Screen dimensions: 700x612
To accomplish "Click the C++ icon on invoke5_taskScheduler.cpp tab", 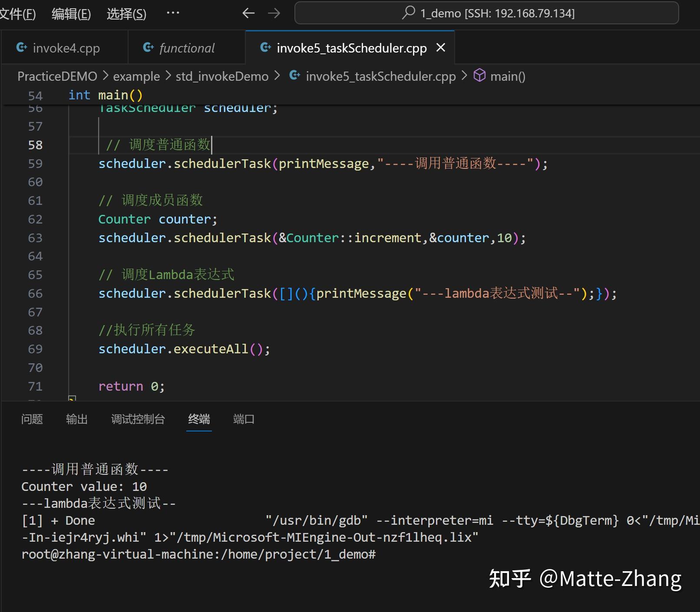I will click(265, 48).
